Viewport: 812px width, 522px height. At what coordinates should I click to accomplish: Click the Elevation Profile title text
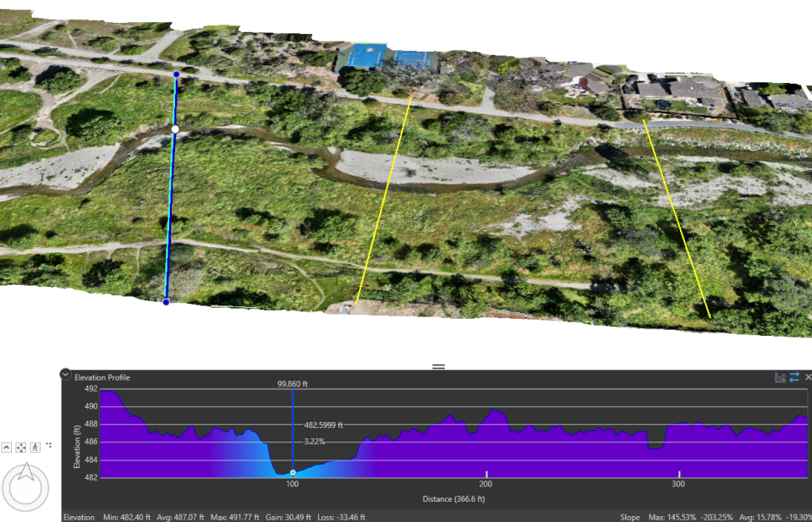tap(102, 377)
